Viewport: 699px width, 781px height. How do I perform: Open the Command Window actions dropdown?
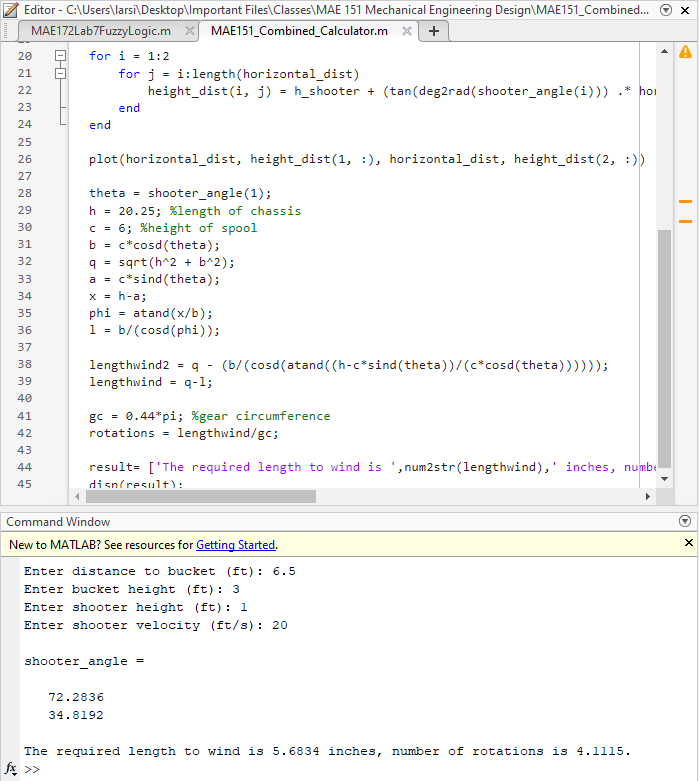[685, 521]
